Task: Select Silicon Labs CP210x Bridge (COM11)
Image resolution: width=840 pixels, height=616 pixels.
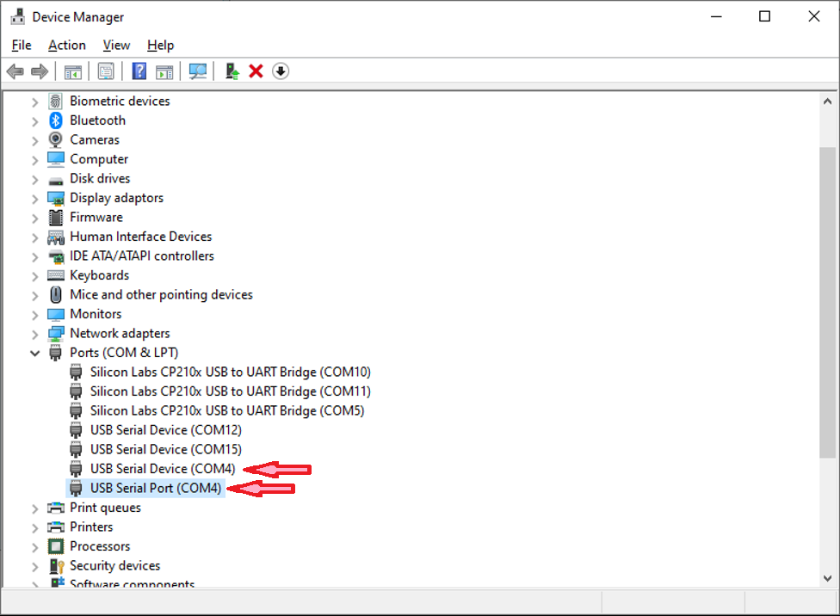Action: pos(231,391)
